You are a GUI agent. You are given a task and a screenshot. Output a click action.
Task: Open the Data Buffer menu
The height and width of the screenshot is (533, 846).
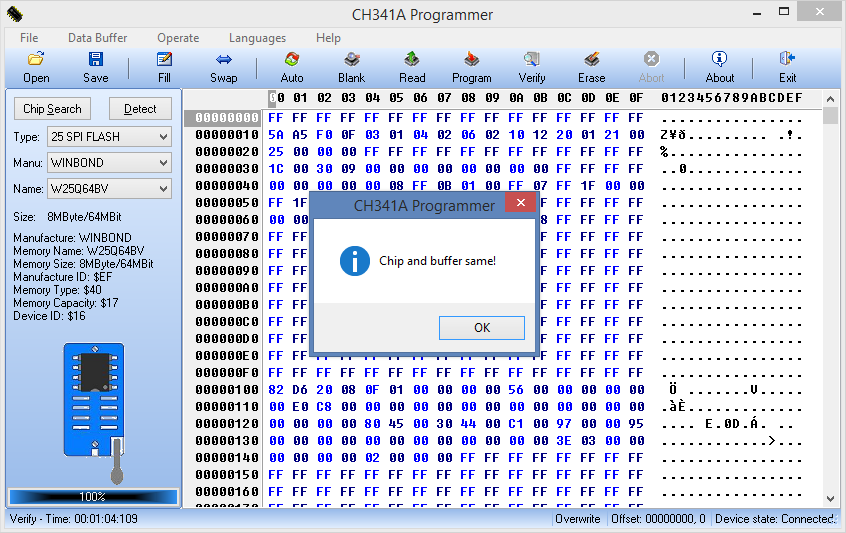[x=97, y=38]
